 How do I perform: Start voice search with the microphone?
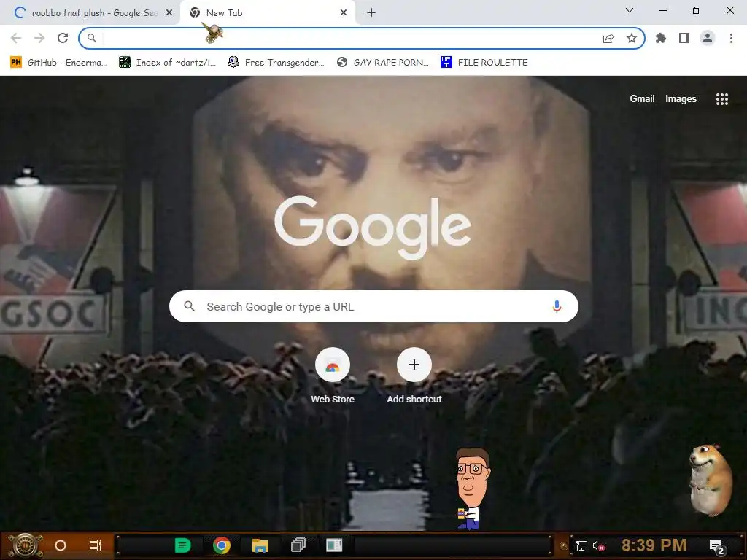[557, 306]
